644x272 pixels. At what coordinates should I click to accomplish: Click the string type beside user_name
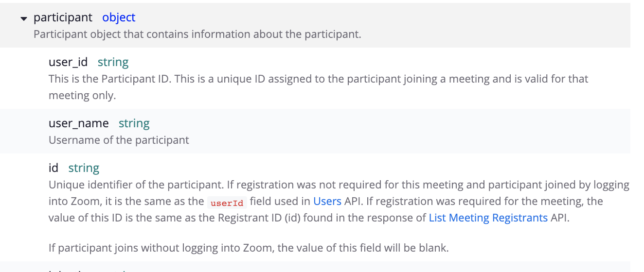[x=134, y=123]
